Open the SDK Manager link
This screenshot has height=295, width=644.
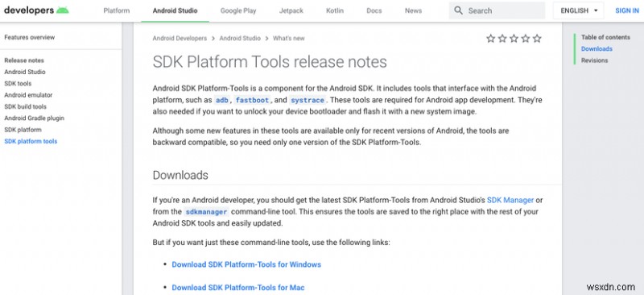point(510,201)
